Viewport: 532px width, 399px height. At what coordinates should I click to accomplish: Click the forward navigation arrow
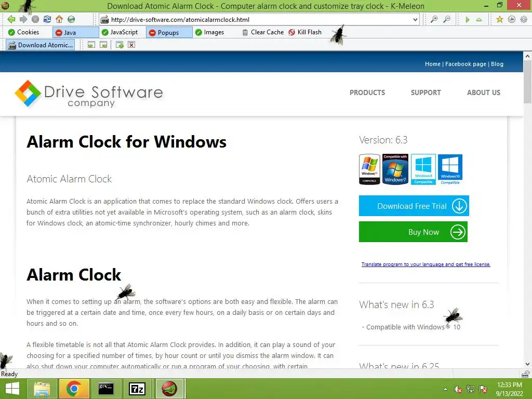[23, 19]
